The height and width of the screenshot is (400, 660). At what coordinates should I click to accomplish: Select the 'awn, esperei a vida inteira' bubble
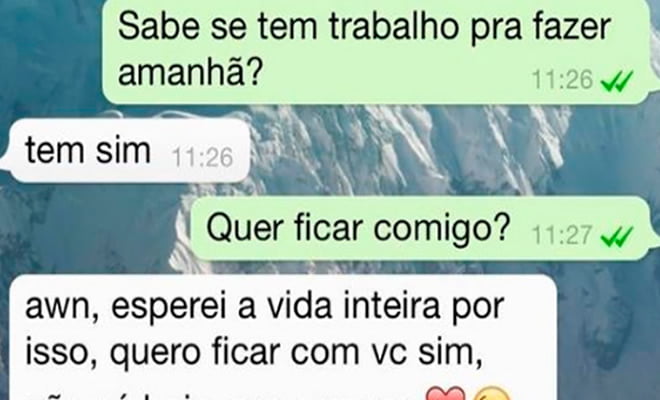tap(283, 337)
